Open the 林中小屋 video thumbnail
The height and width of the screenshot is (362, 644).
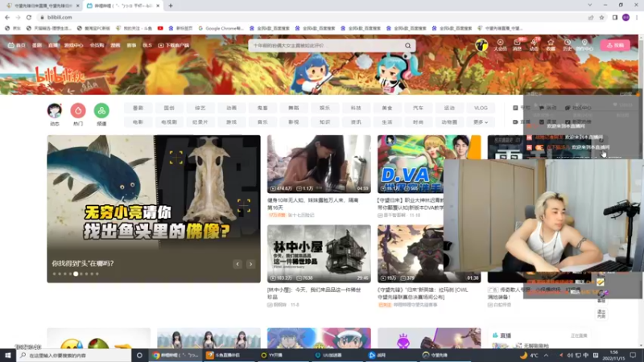[319, 253]
